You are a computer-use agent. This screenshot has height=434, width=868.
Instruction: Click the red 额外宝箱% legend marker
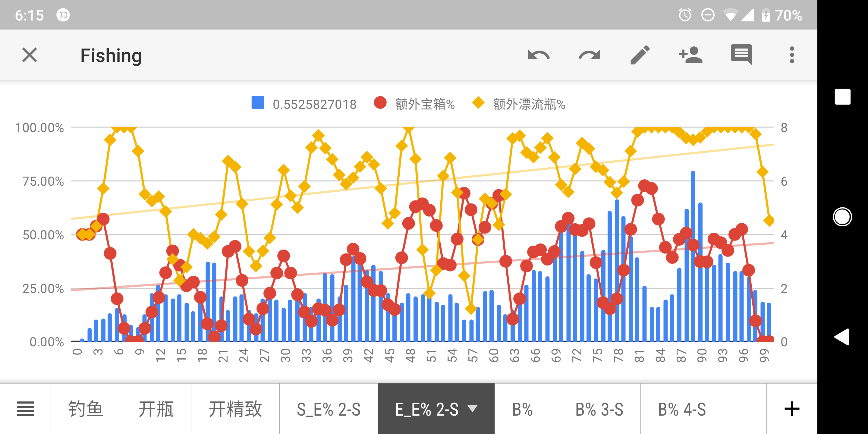pyautogui.click(x=380, y=103)
